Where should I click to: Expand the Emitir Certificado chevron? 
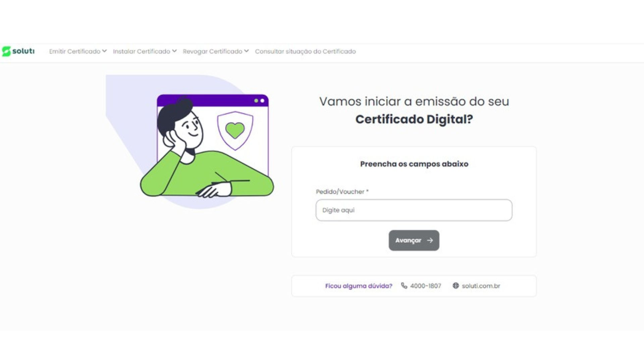click(104, 51)
